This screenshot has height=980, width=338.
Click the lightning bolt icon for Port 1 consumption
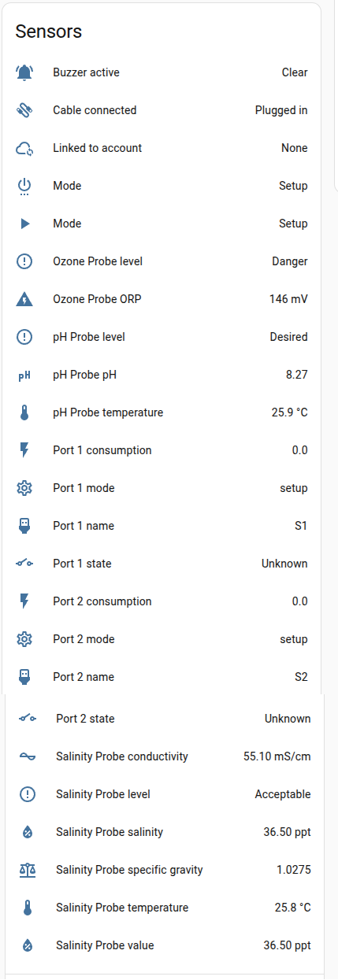click(x=24, y=450)
